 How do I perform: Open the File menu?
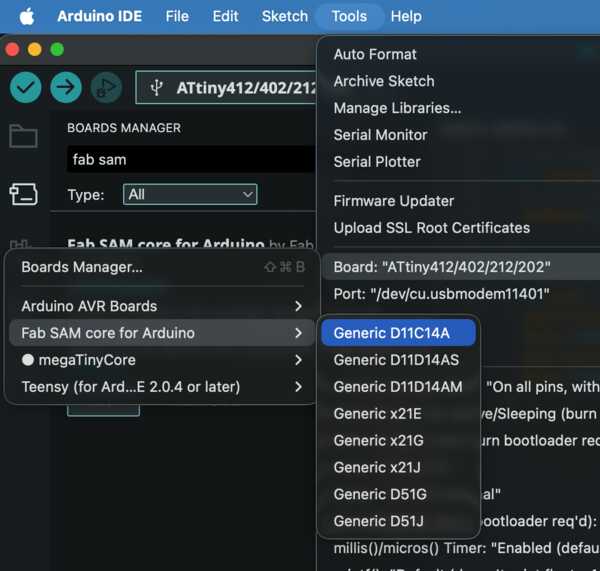tap(177, 16)
